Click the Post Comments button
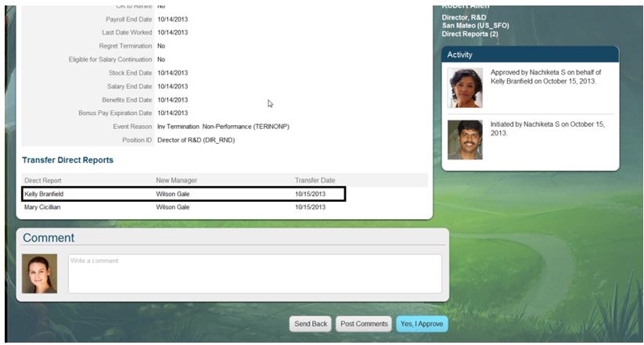The width and height of the screenshot is (644, 345). [364, 324]
